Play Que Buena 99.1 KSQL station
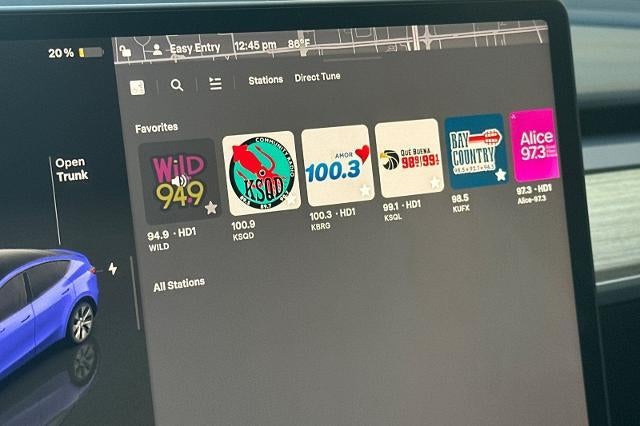The image size is (640, 426). click(409, 158)
